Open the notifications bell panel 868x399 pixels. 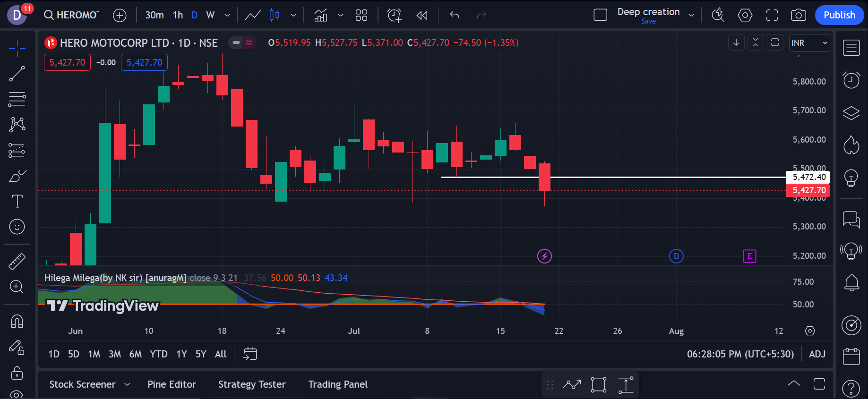click(x=851, y=283)
